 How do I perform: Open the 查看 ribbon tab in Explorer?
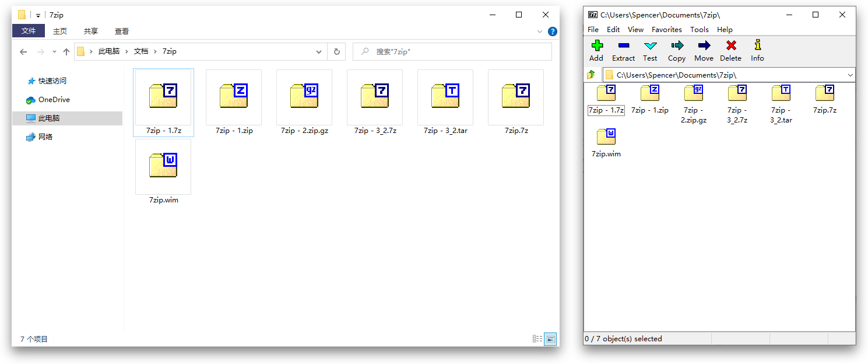click(x=122, y=32)
